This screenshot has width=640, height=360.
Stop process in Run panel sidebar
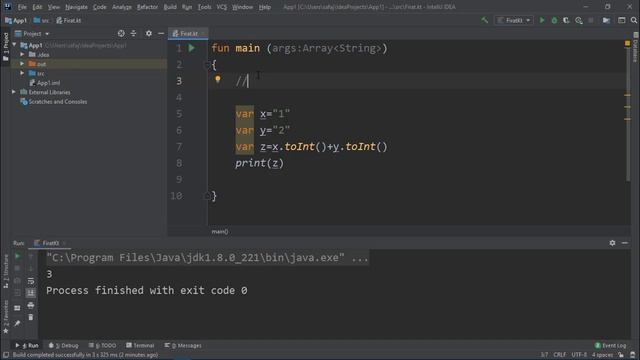pos(18,269)
